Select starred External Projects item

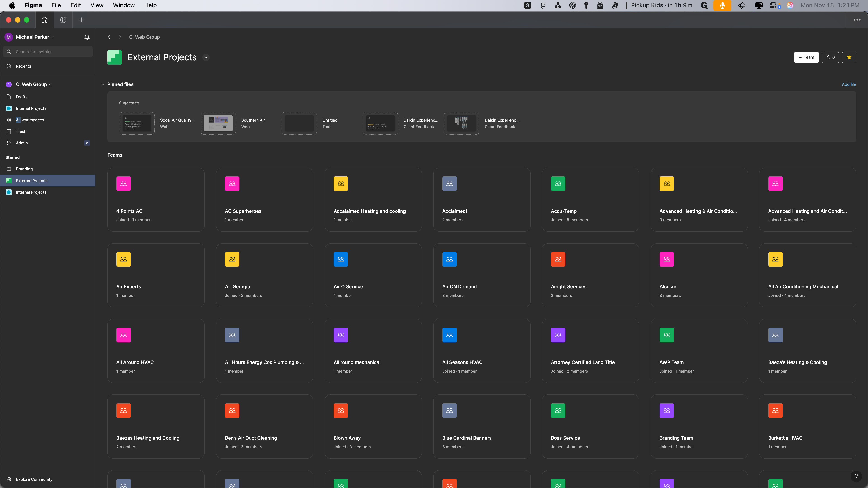pos(48,181)
